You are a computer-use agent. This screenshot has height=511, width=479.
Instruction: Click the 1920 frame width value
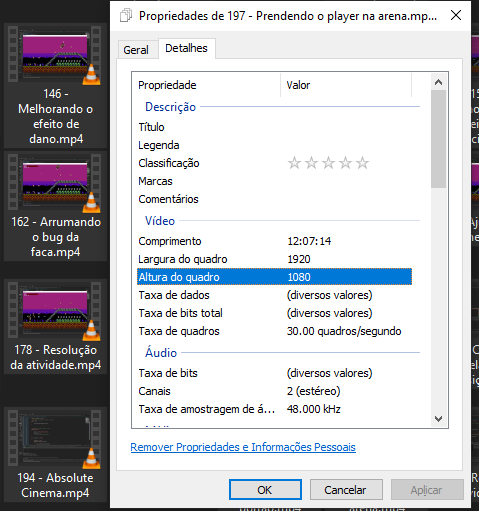click(299, 259)
